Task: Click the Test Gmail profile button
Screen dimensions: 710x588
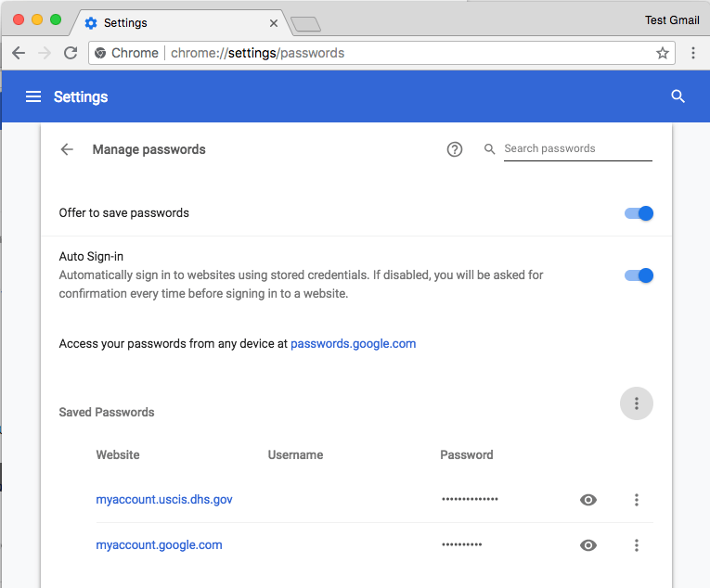Action: (672, 20)
